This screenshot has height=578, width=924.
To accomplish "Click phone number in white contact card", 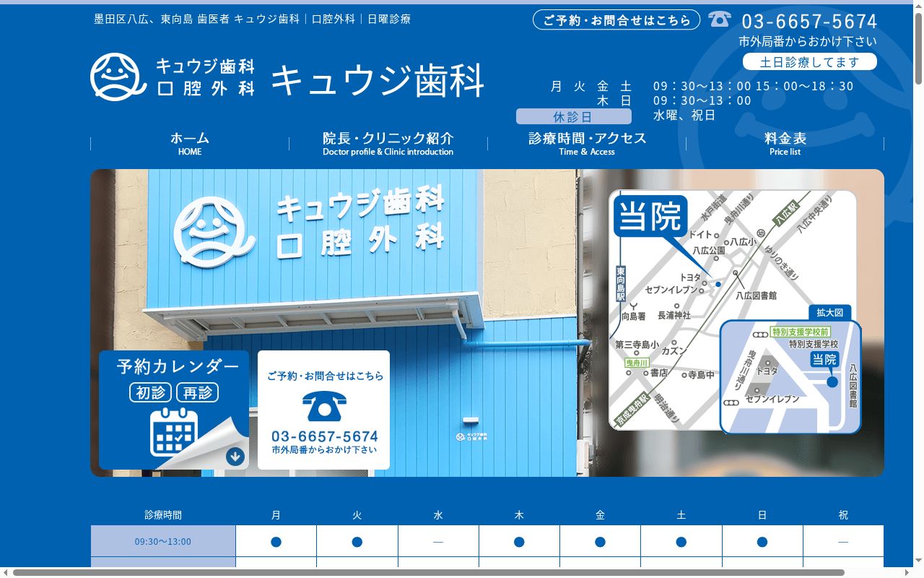I will click(325, 436).
